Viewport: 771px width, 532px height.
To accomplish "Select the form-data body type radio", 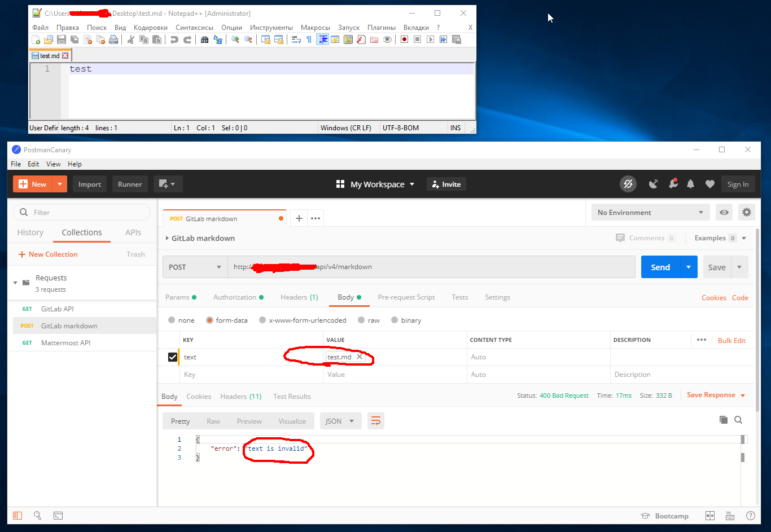I will tap(209, 320).
